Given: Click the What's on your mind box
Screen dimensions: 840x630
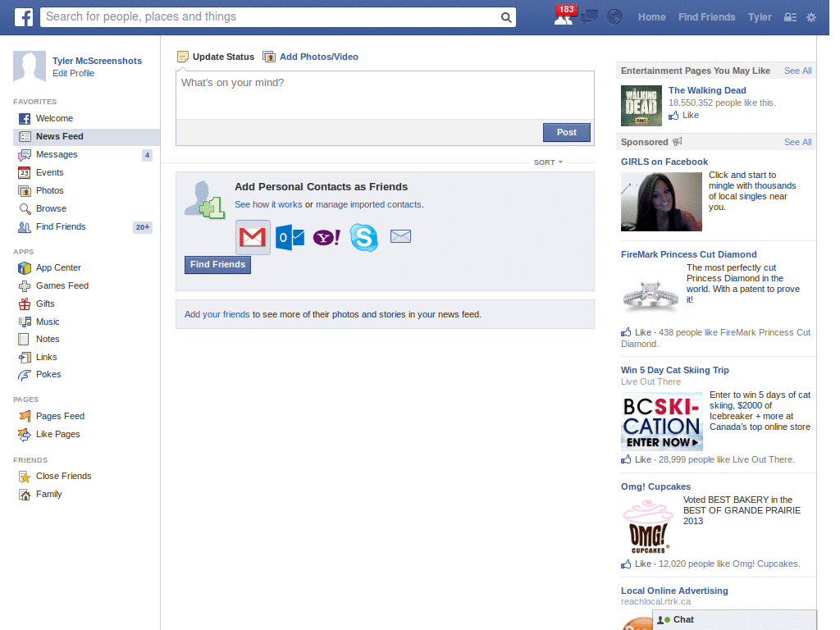Looking at the screenshot, I should [x=385, y=95].
